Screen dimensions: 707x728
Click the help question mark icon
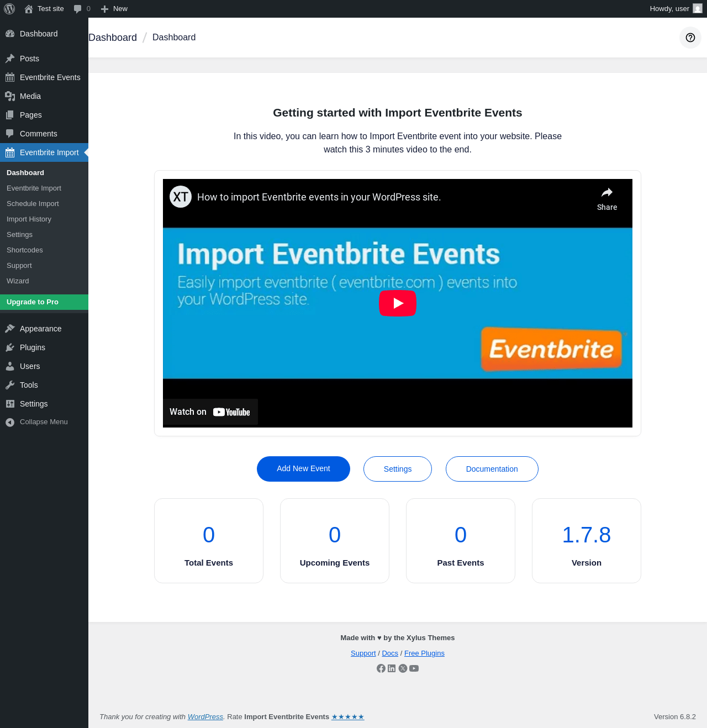tap(690, 38)
